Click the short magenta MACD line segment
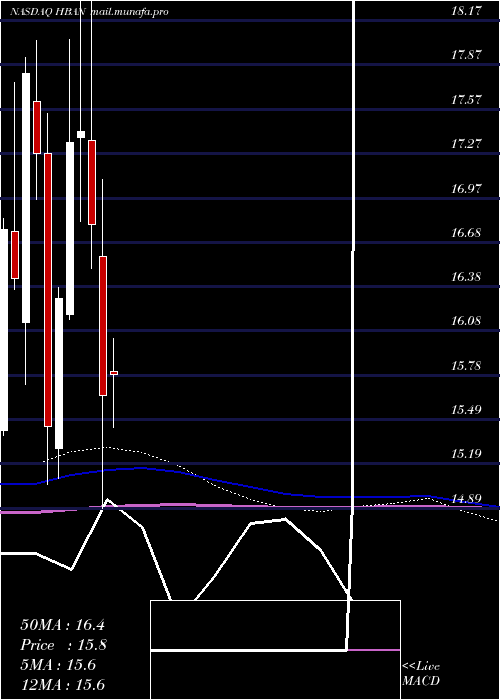 pyautogui.click(x=374, y=650)
